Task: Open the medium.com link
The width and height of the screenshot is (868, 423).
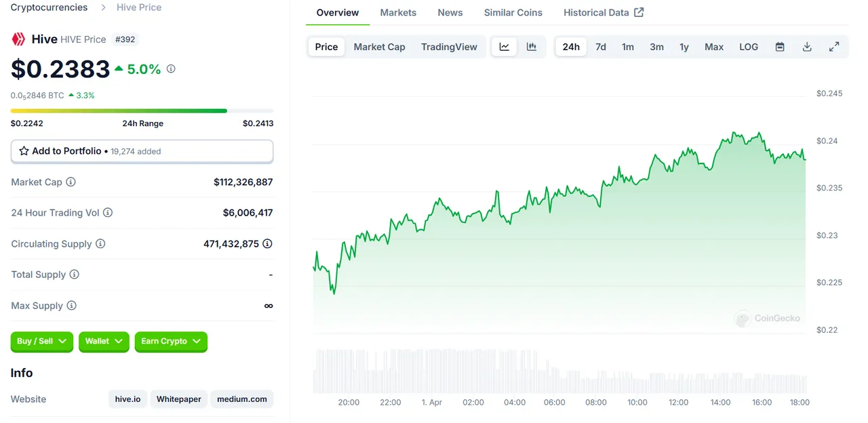Action: pyautogui.click(x=242, y=399)
